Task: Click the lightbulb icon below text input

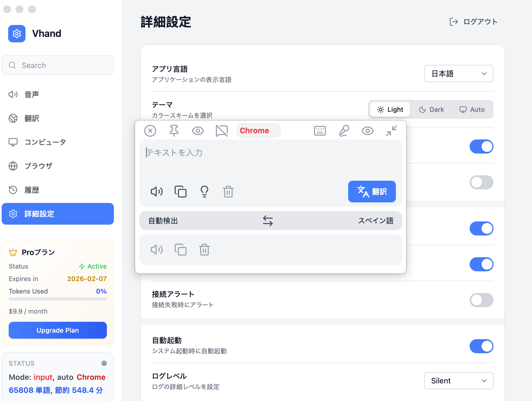Action: (204, 192)
